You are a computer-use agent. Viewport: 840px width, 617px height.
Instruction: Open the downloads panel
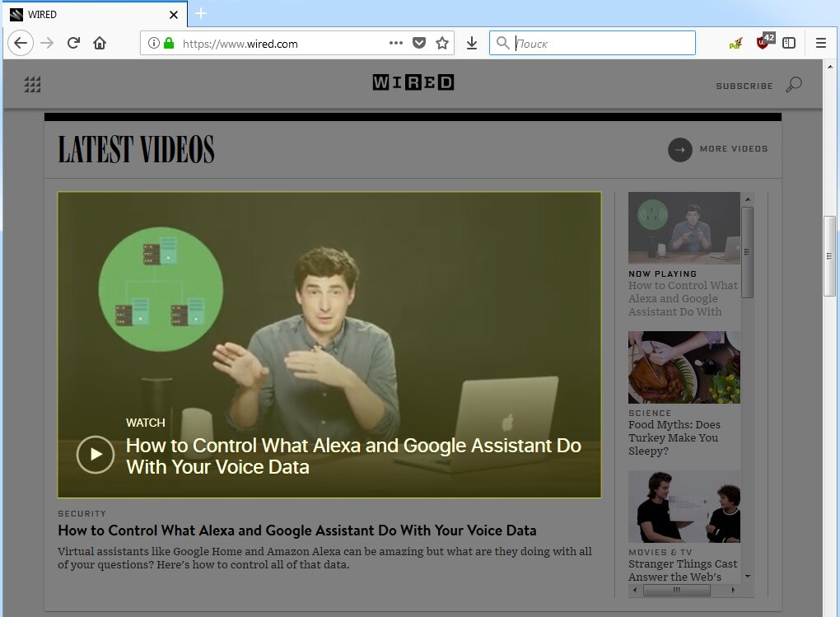tap(471, 43)
